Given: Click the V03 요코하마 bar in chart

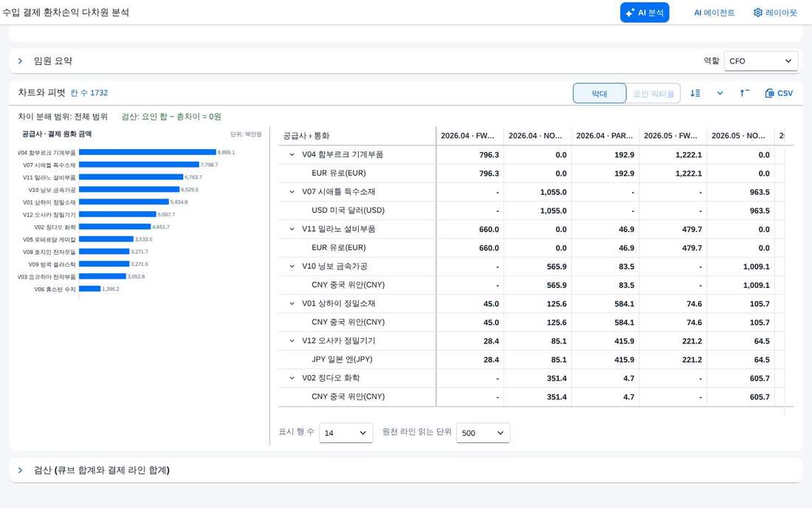Looking at the screenshot, I should [103, 277].
